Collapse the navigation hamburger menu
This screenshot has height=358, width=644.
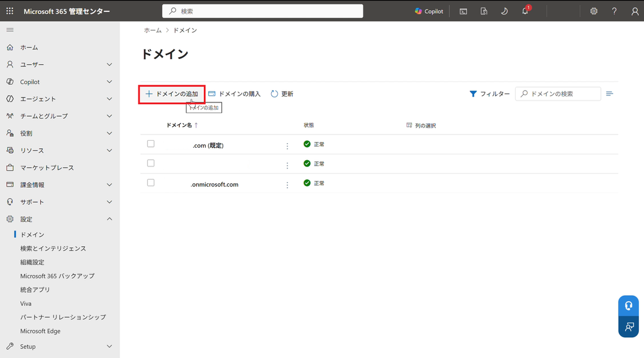coord(10,30)
